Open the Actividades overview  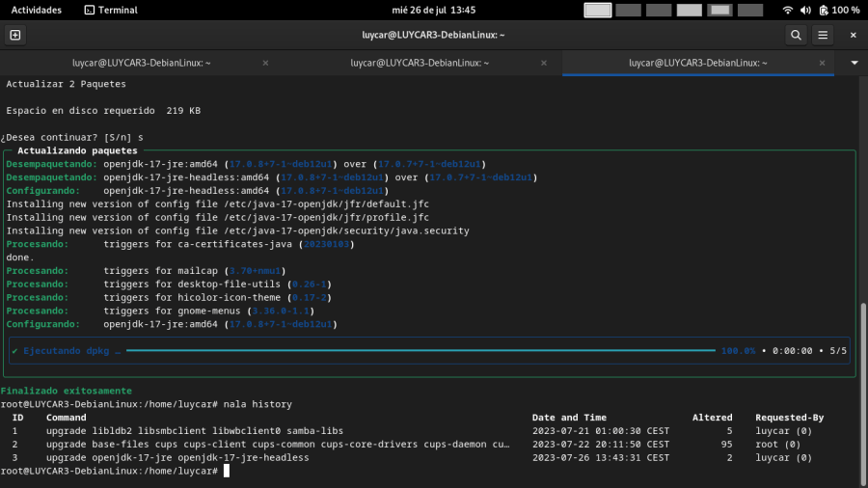point(36,10)
